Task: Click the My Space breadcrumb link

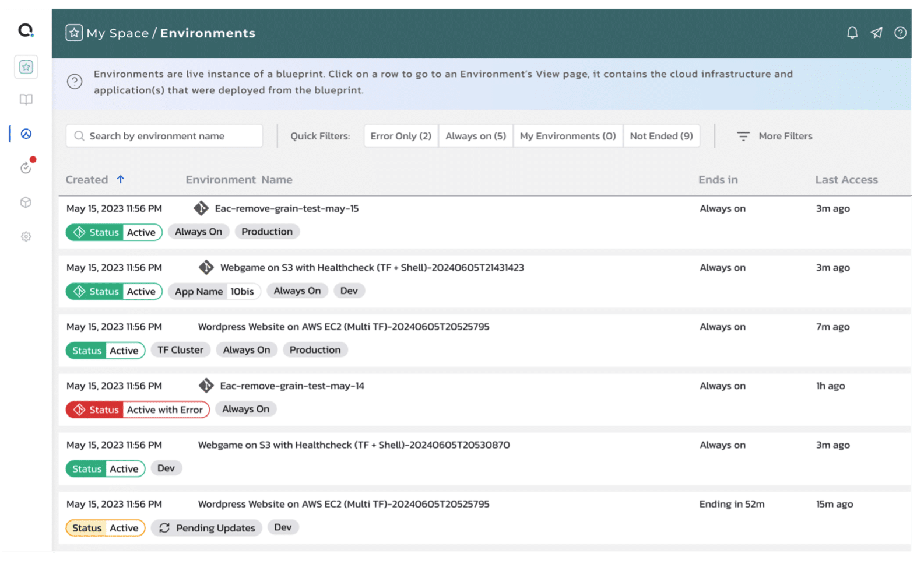Action: tap(117, 33)
